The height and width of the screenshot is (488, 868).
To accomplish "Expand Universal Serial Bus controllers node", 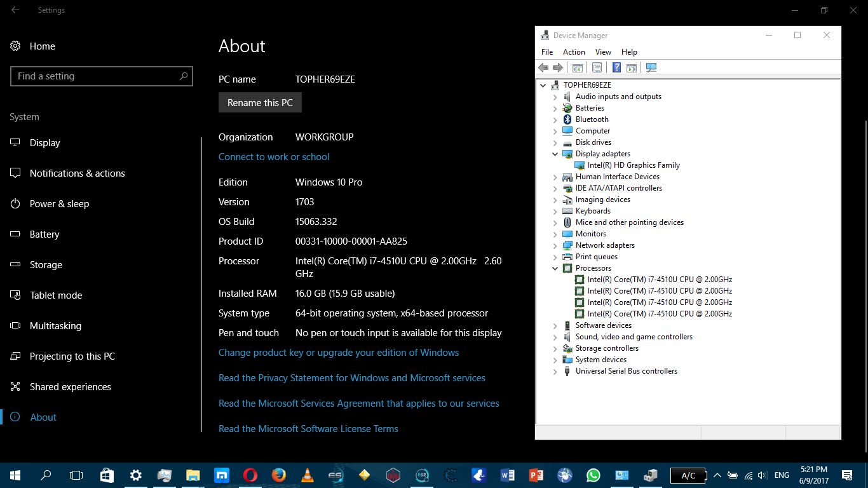I will tap(555, 371).
